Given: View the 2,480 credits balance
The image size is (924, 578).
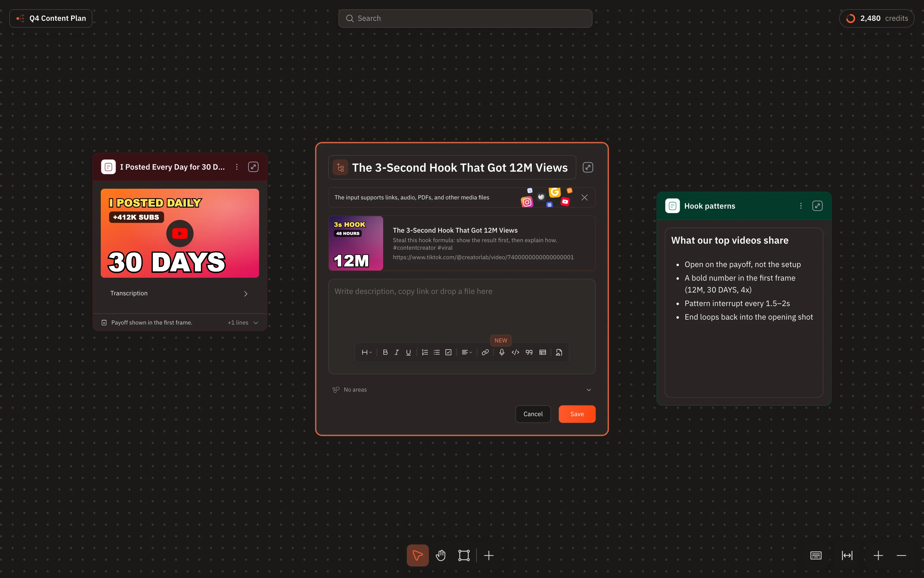Looking at the screenshot, I should tap(877, 18).
